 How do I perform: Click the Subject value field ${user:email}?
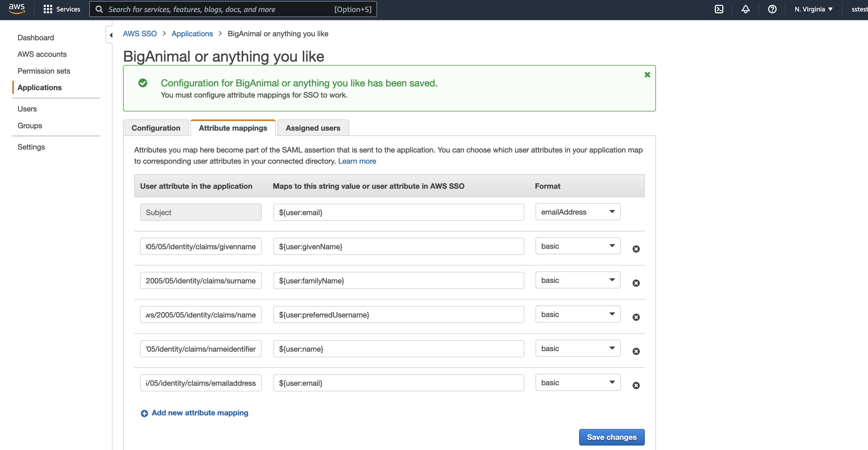click(399, 212)
